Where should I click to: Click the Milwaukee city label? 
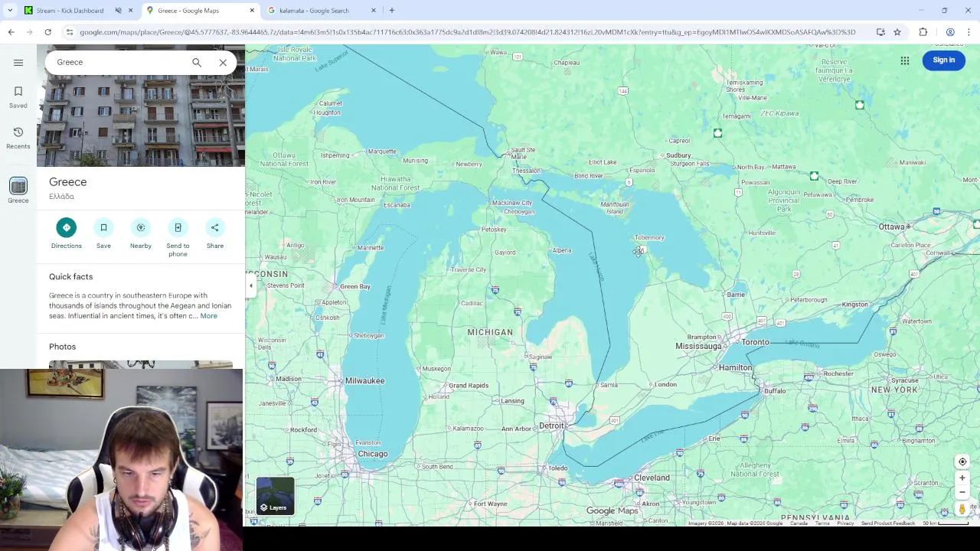click(364, 380)
